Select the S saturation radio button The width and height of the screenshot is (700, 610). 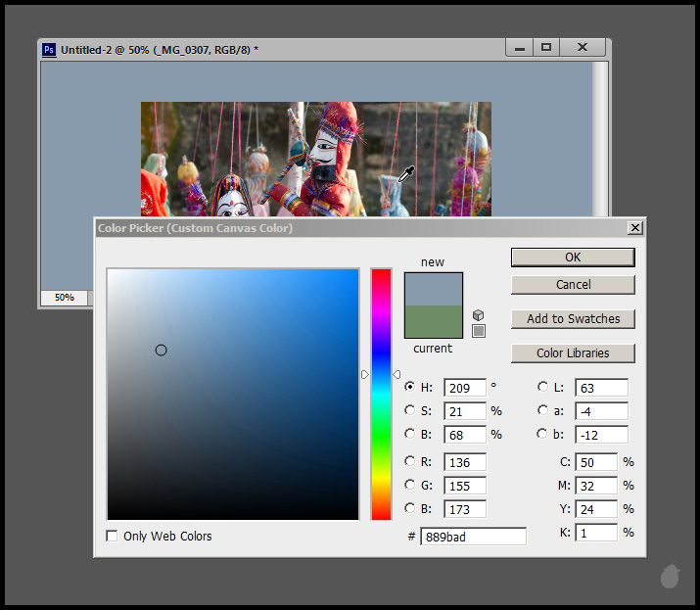409,411
